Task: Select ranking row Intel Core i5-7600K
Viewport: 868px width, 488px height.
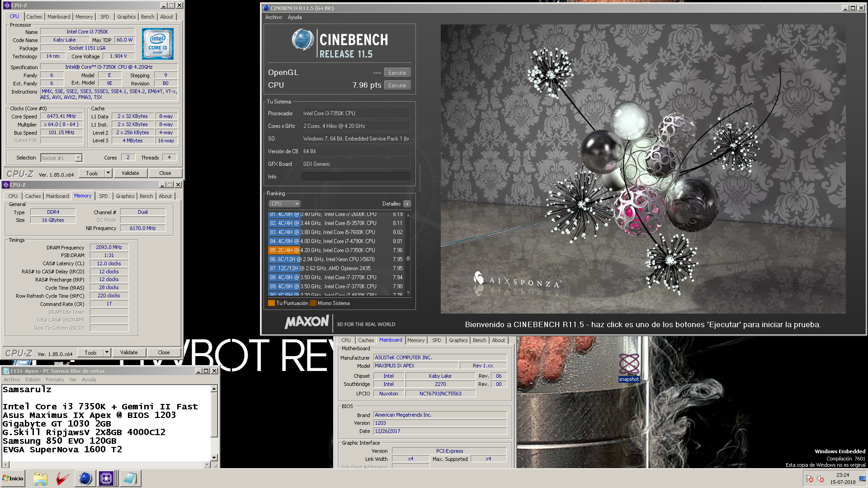Action: coord(336,232)
